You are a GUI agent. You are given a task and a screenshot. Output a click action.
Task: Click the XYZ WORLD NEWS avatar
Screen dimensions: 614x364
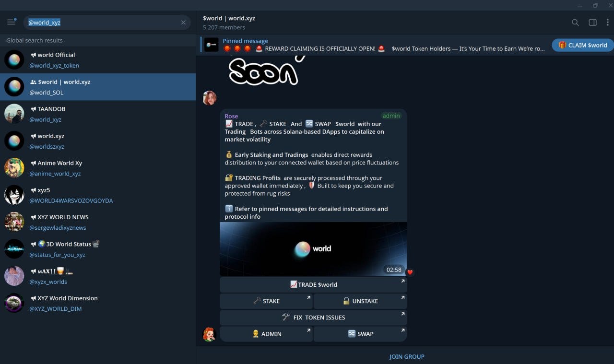14,222
